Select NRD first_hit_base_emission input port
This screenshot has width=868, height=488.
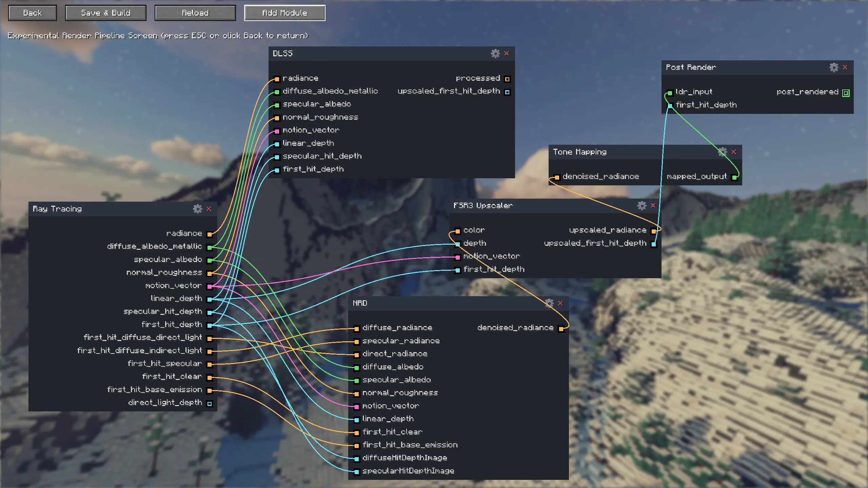(x=356, y=446)
